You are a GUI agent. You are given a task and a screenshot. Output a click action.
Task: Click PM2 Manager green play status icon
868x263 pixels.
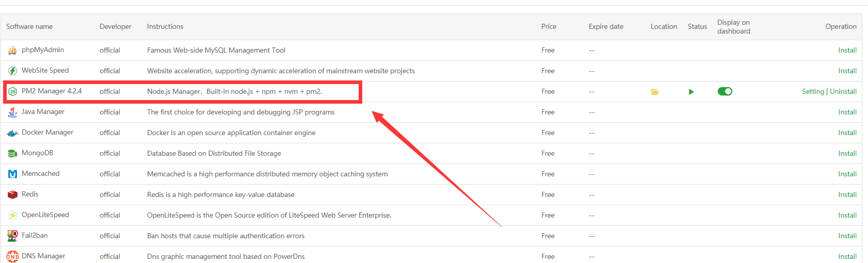692,92
